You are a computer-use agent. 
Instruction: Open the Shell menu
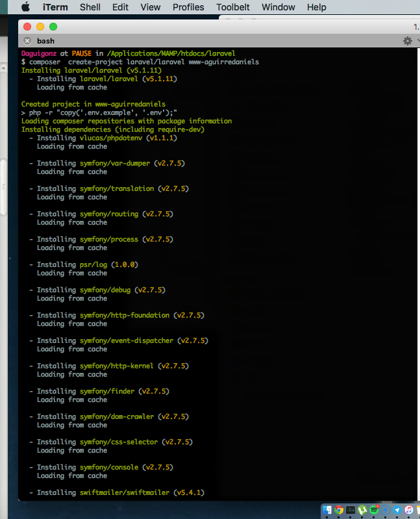click(x=90, y=7)
